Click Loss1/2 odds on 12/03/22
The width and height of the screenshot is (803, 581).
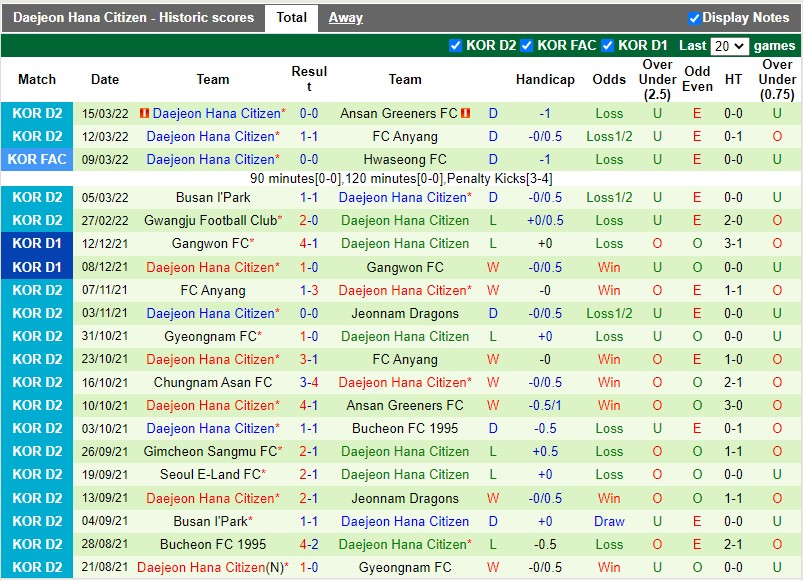point(609,137)
